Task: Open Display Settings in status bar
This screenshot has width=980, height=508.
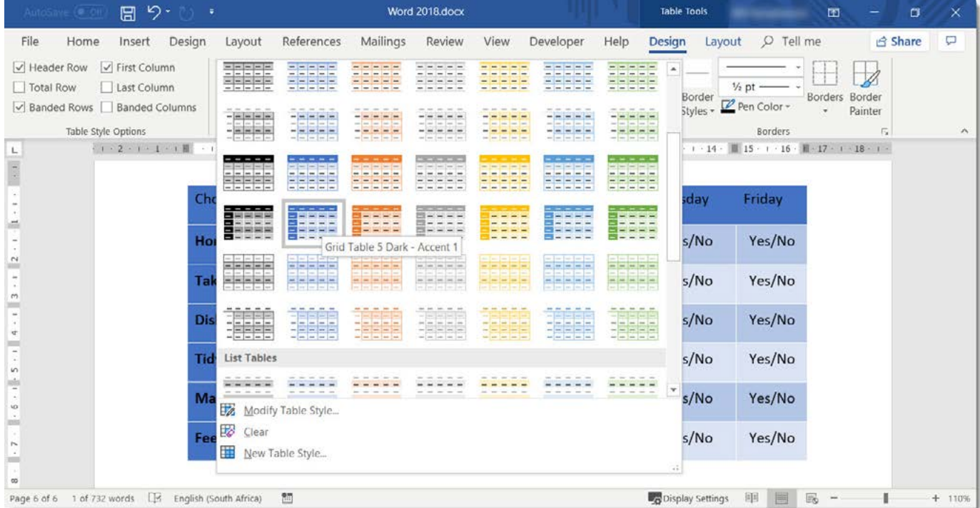Action: point(688,498)
